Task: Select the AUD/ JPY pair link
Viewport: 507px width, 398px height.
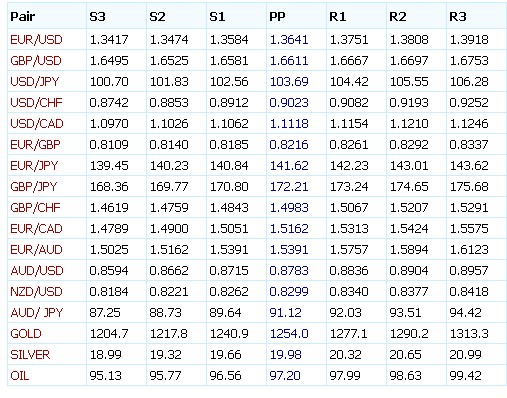Action: 37,313
